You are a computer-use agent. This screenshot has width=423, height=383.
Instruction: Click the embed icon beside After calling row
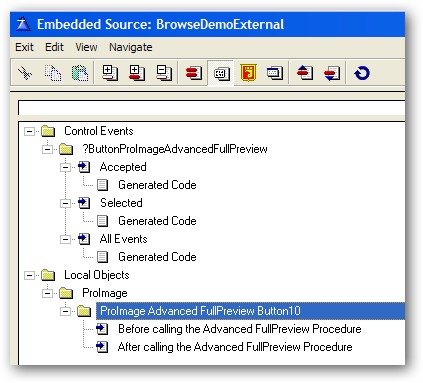pyautogui.click(x=102, y=347)
